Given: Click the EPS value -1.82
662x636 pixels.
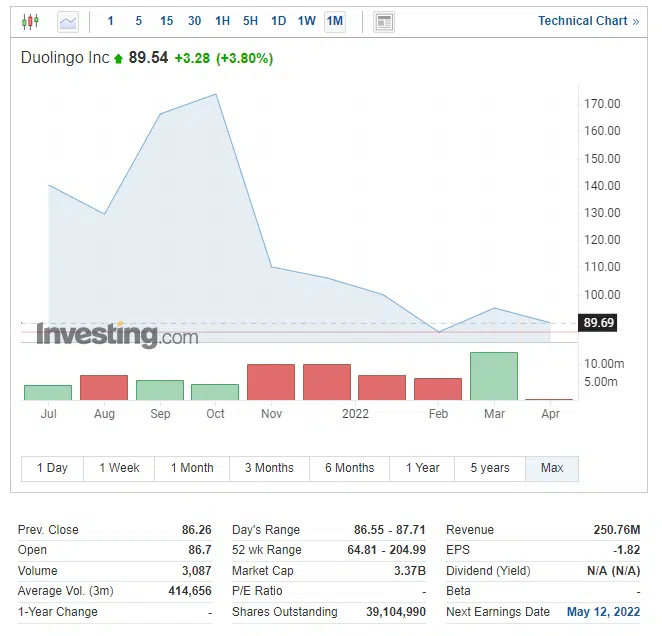Looking at the screenshot, I should [627, 550].
